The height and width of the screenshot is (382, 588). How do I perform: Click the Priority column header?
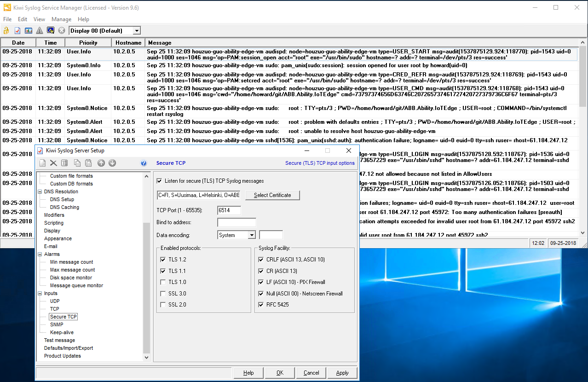pos(88,42)
